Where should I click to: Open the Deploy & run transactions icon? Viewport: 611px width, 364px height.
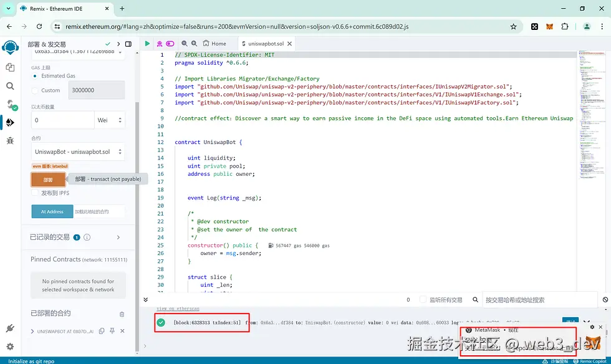tap(10, 122)
